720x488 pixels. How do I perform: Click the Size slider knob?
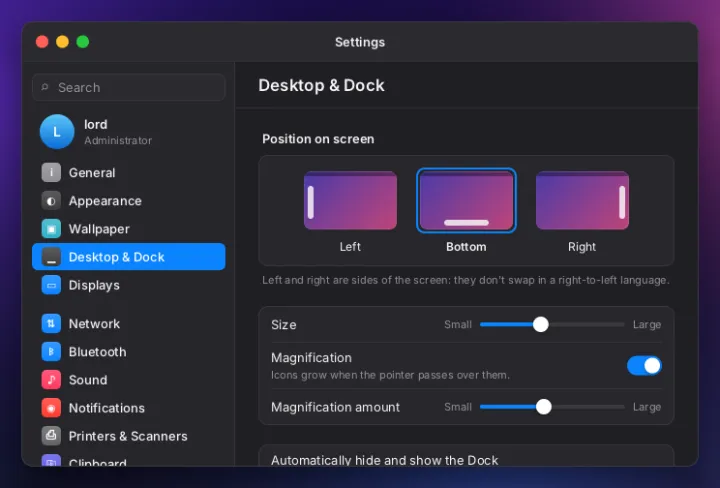[x=541, y=324]
